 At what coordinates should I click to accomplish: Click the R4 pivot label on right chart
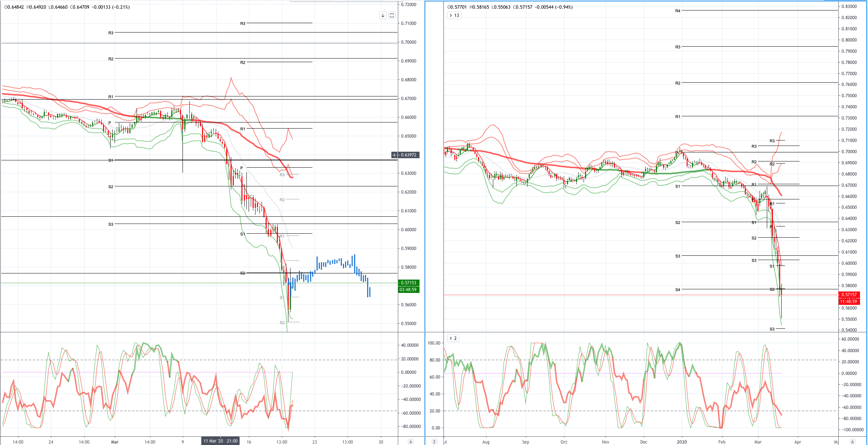678,11
